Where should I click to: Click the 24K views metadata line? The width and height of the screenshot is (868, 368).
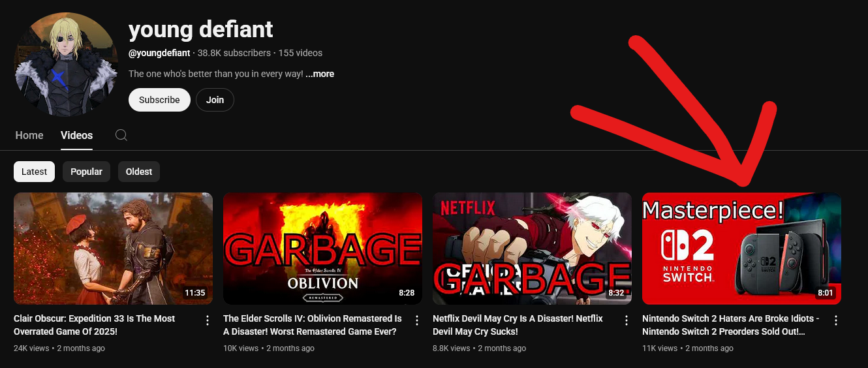(59, 348)
